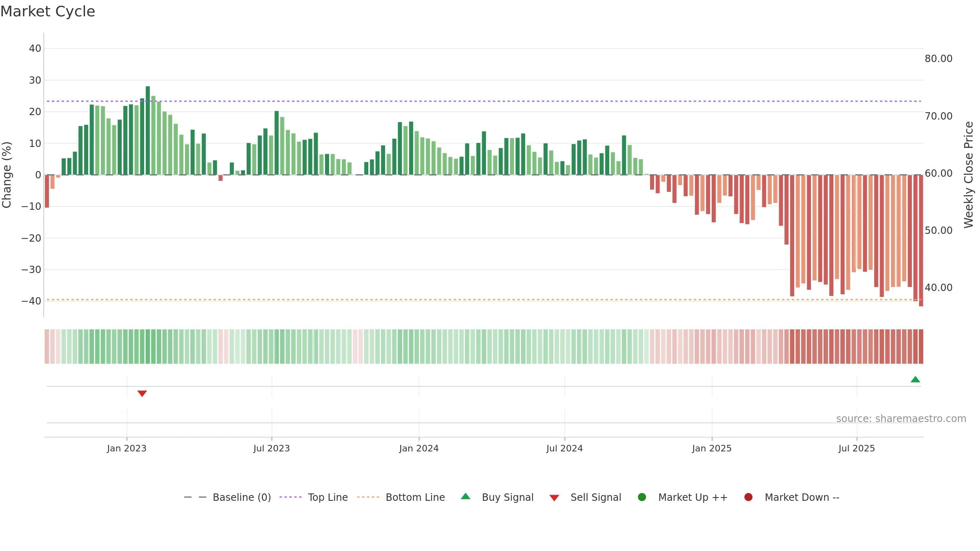The width and height of the screenshot is (980, 551).
Task: Toggle the Baseline (0) legend entry
Action: pyautogui.click(x=227, y=497)
